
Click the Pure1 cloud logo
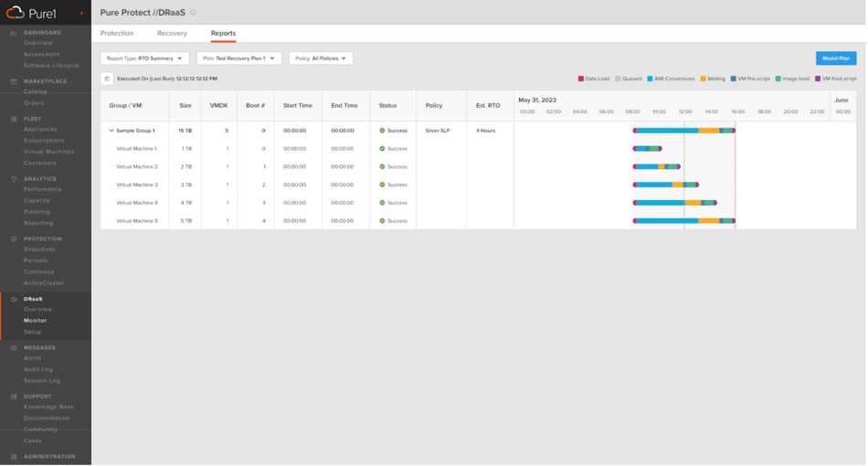[x=15, y=12]
